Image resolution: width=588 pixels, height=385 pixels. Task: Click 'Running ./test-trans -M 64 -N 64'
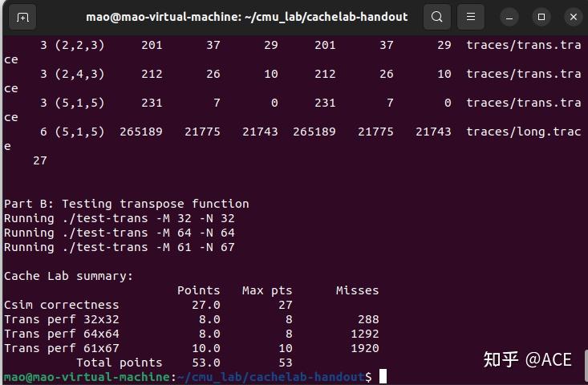point(120,233)
